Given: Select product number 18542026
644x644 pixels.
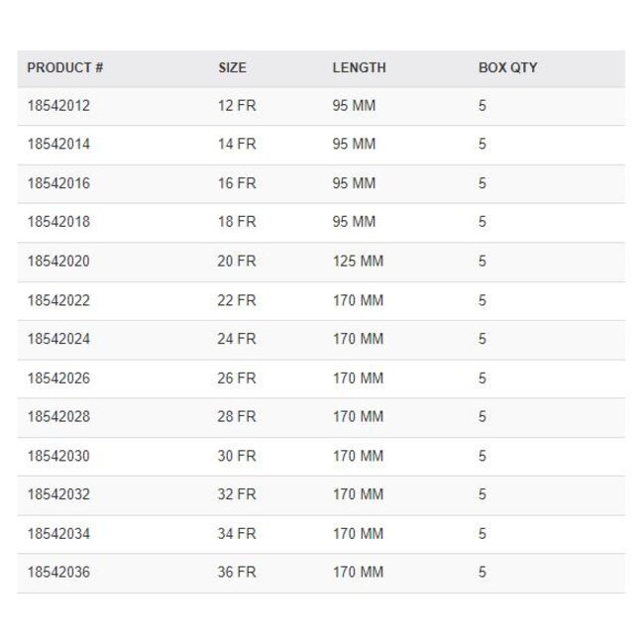Looking at the screenshot, I should [58, 378].
